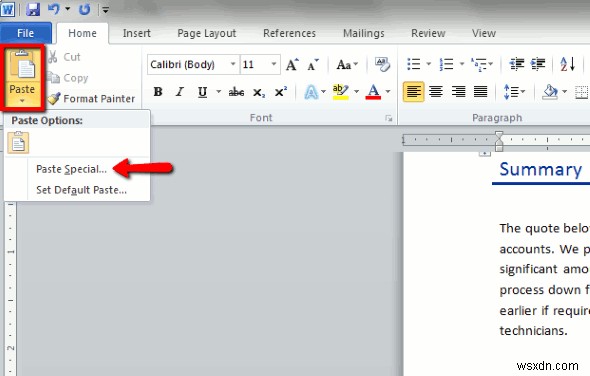Save the document with the floppy disk icon
Image resolution: width=590 pixels, height=376 pixels.
(33, 9)
